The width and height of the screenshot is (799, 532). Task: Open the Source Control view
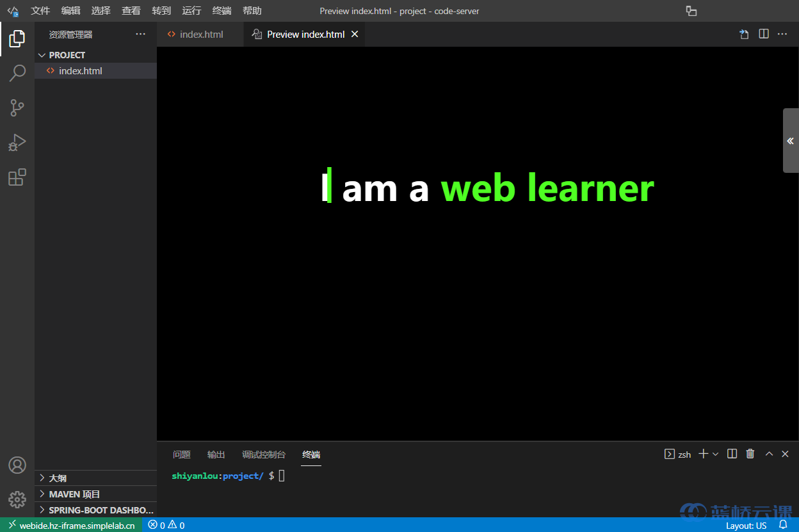(17, 108)
